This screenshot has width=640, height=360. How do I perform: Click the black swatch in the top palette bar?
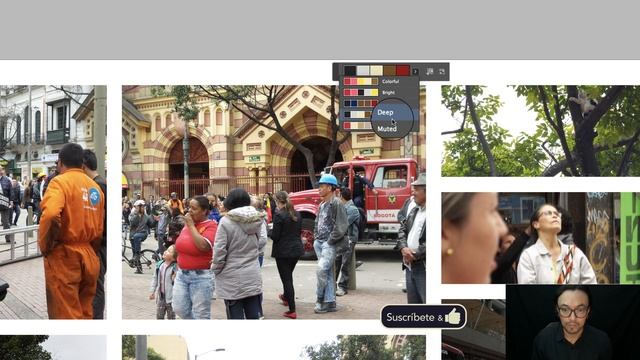(x=350, y=71)
